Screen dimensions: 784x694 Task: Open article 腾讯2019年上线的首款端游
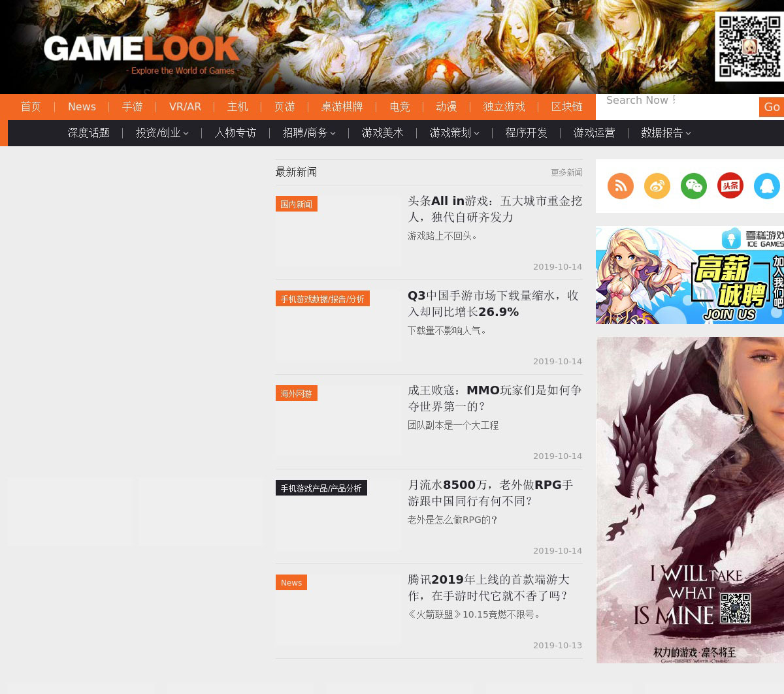(489, 588)
